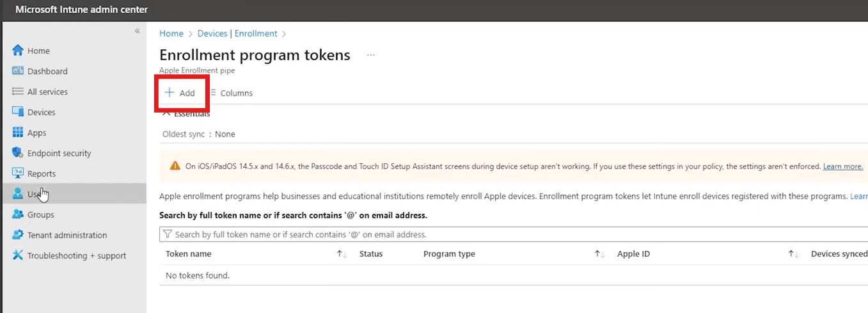This screenshot has width=868, height=313.
Task: Click the Devices synced column header
Action: tap(839, 254)
